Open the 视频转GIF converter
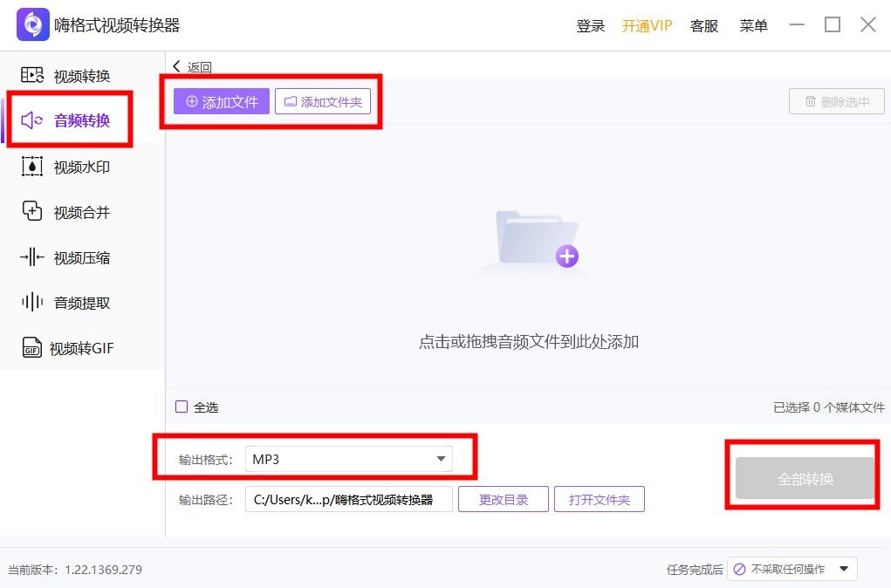The height and width of the screenshot is (588, 891). coord(61,348)
